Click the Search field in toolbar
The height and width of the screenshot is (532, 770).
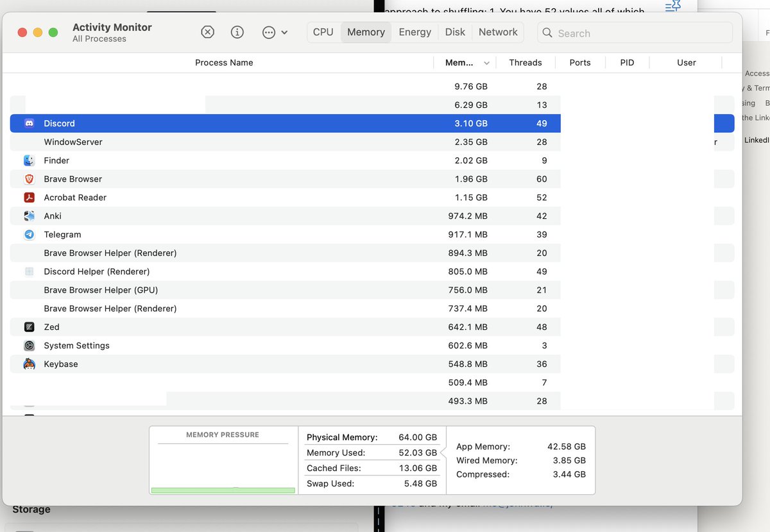(x=635, y=33)
